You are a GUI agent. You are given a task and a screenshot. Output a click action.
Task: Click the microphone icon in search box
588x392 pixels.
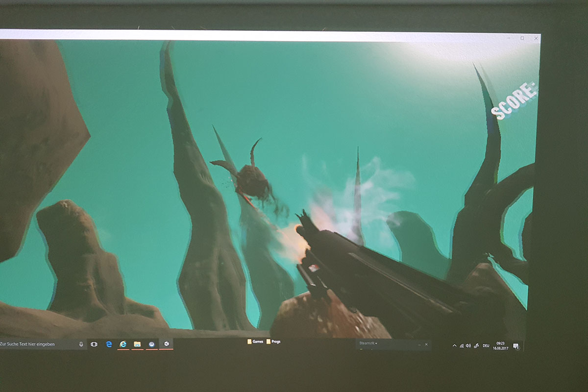tap(81, 344)
